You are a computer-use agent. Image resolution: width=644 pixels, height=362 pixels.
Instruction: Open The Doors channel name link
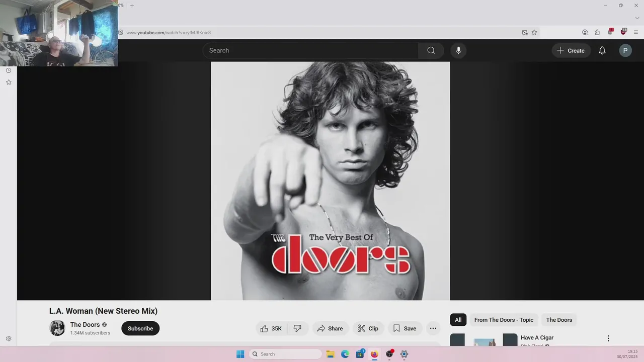click(x=85, y=325)
